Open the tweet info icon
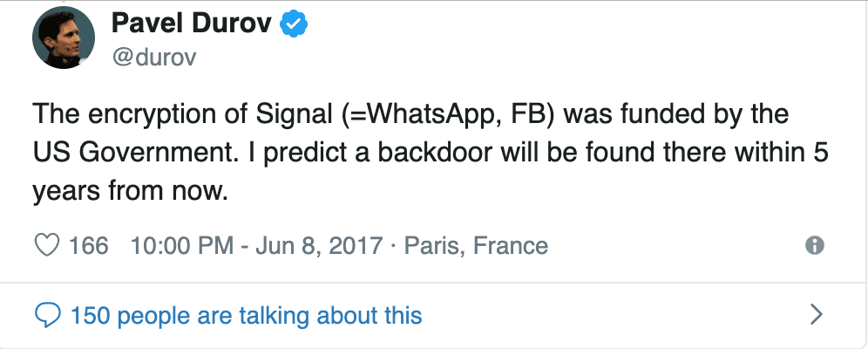This screenshot has width=868, height=349. coord(815,246)
